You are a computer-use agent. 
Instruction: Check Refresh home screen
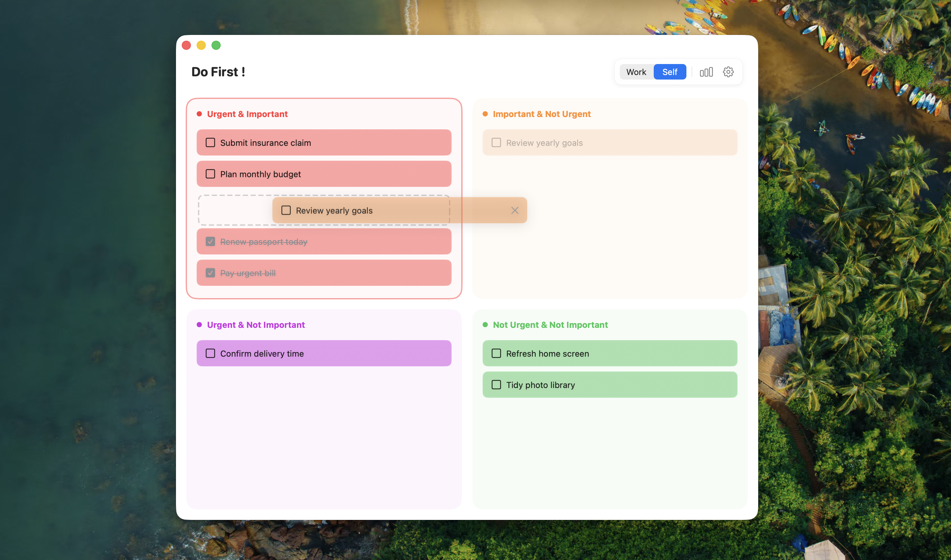496,353
